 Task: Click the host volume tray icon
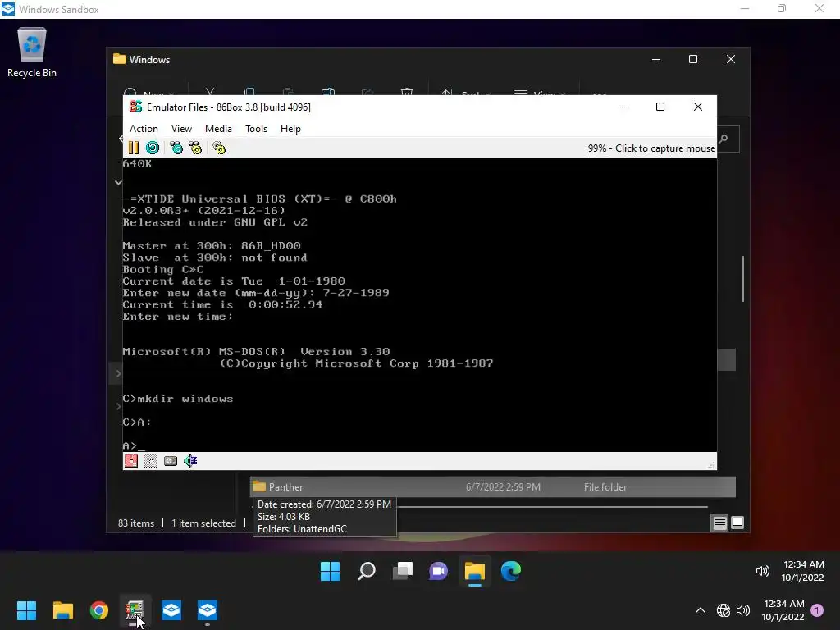[x=743, y=610]
